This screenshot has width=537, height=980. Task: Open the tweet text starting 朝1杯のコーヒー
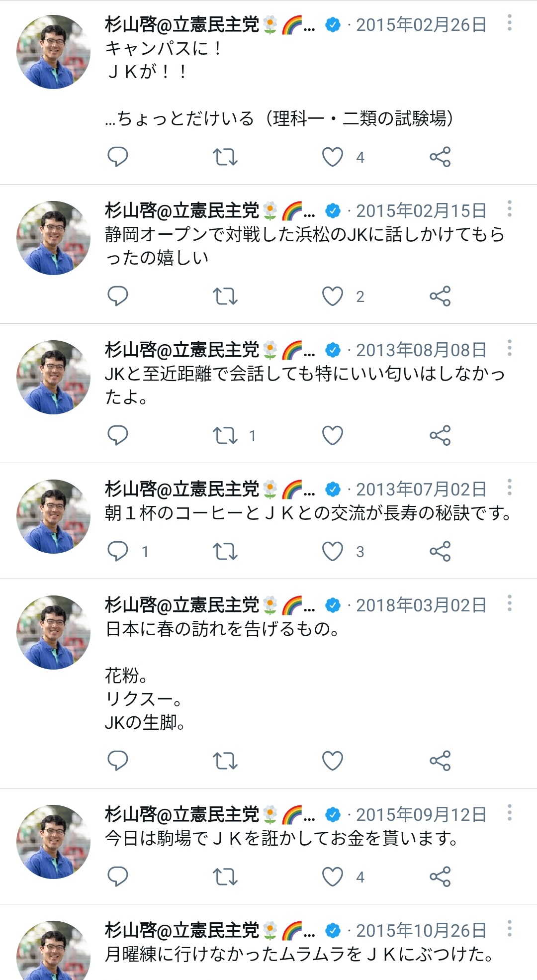click(x=308, y=513)
